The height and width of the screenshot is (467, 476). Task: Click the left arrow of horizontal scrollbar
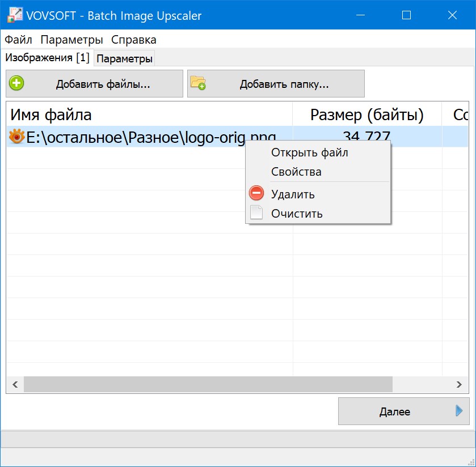(15, 384)
